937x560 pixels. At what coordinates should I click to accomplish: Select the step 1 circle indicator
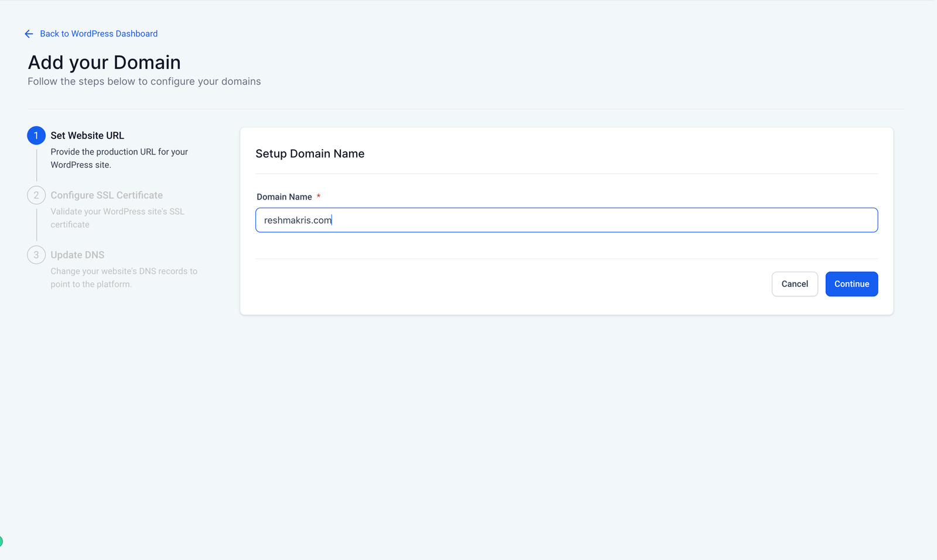[36, 136]
